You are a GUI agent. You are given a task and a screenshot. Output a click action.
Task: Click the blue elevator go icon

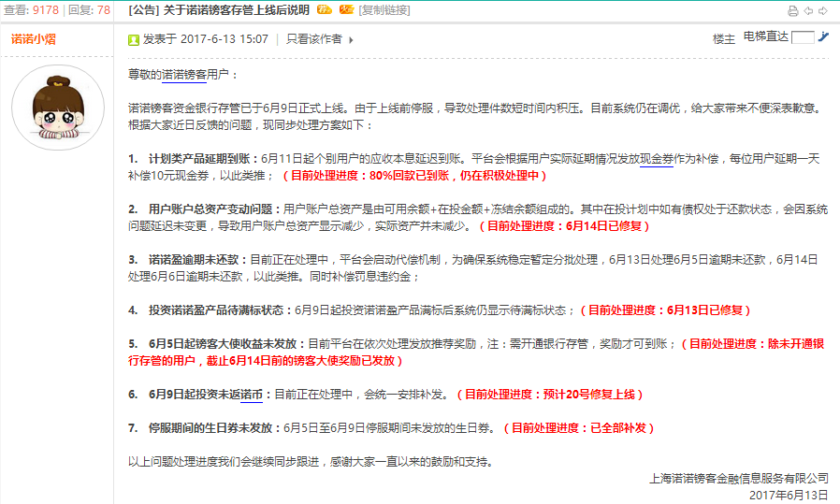point(823,37)
